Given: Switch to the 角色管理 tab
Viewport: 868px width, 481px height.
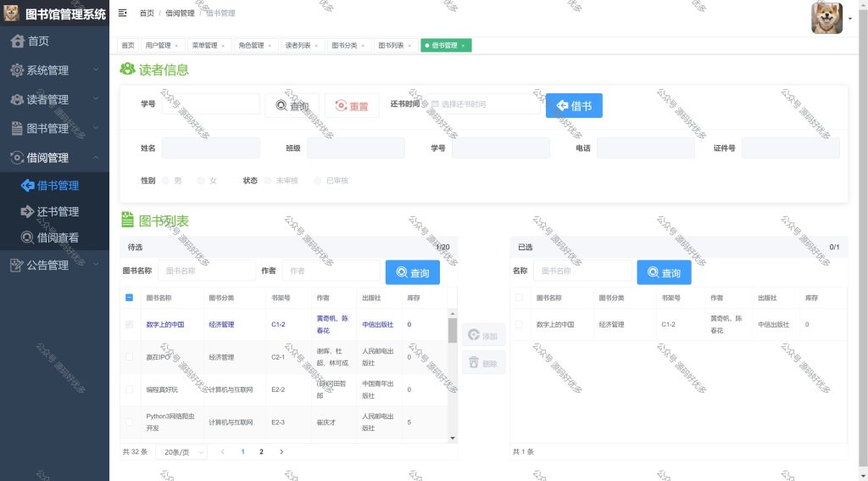Looking at the screenshot, I should [254, 46].
